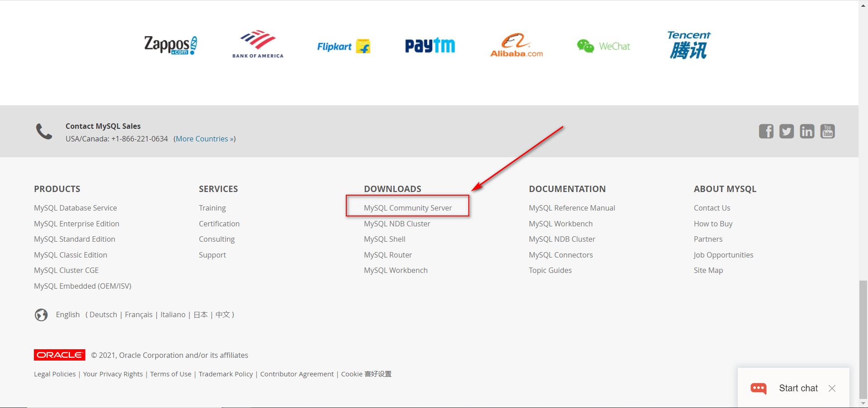Open the MySQL LinkedIn icon
Image resolution: width=868 pixels, height=408 pixels.
point(807,131)
